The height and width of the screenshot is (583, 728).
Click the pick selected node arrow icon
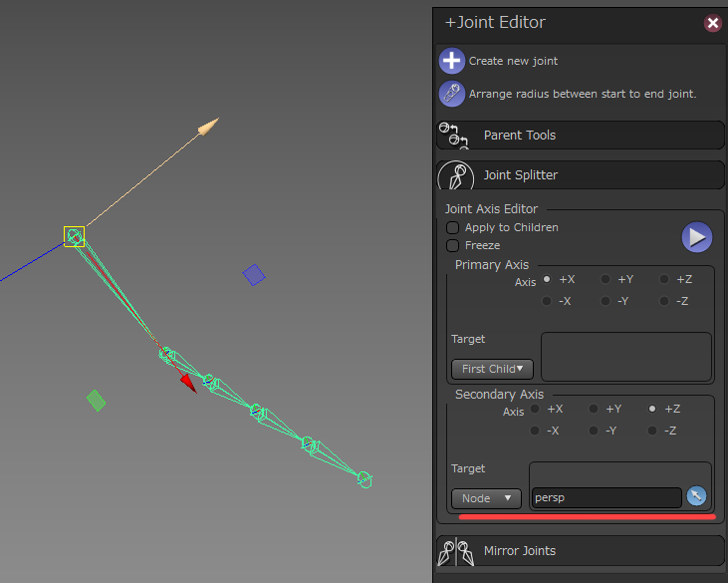(696, 496)
